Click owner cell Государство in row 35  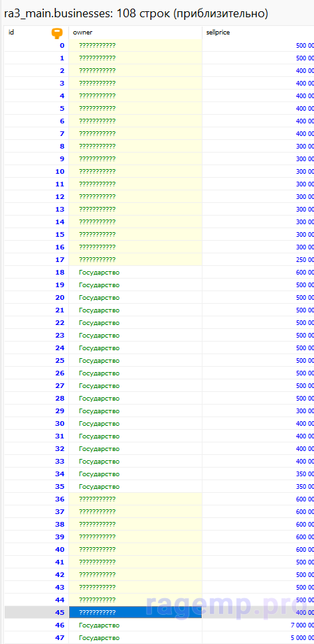tap(135, 486)
